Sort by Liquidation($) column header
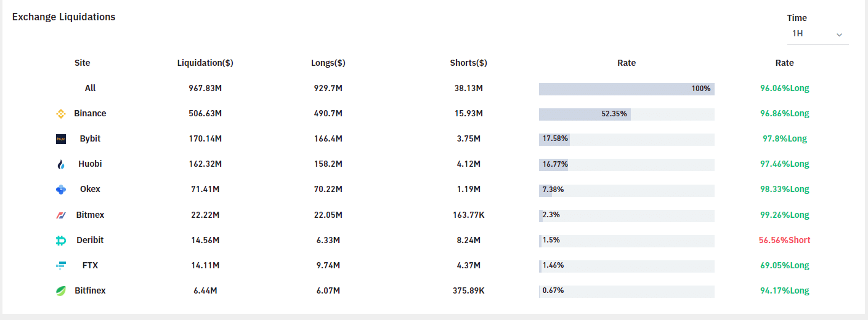 [x=205, y=63]
